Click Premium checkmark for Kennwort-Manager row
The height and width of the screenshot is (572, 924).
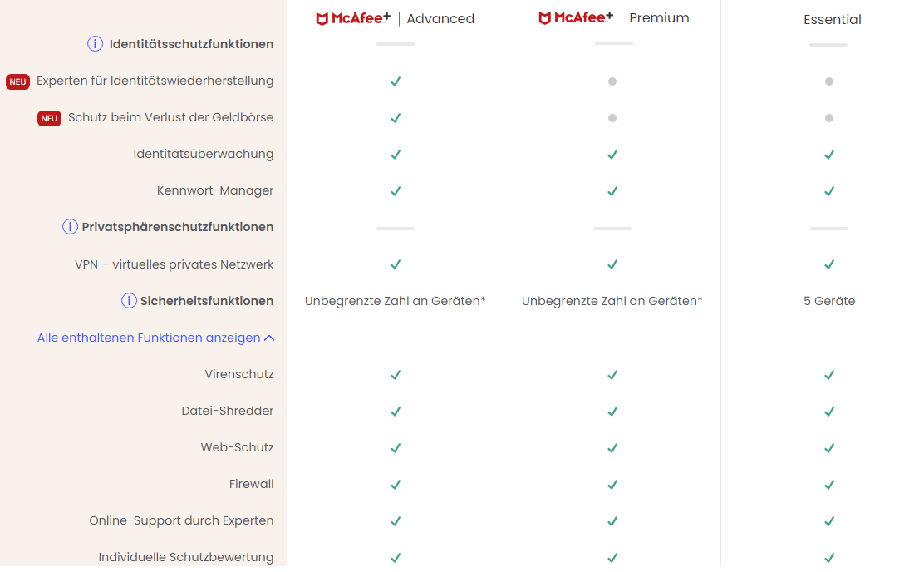[x=612, y=191]
